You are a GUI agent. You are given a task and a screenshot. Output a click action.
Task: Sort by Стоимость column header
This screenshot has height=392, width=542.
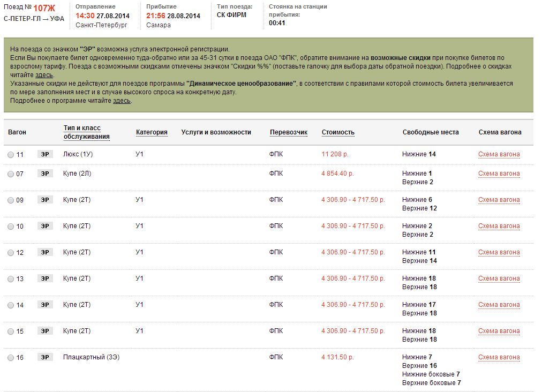coord(337,132)
